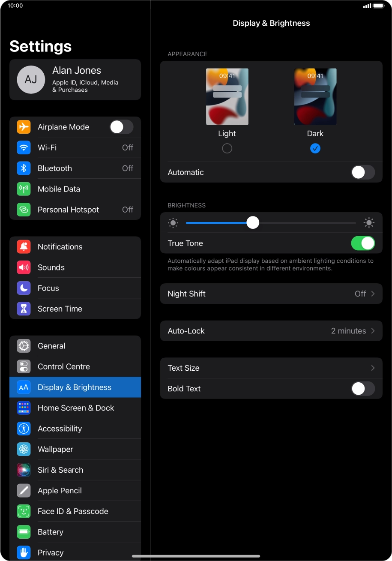
Task: Expand the Auto-Lock 2 minutes option
Action: pyautogui.click(x=271, y=331)
